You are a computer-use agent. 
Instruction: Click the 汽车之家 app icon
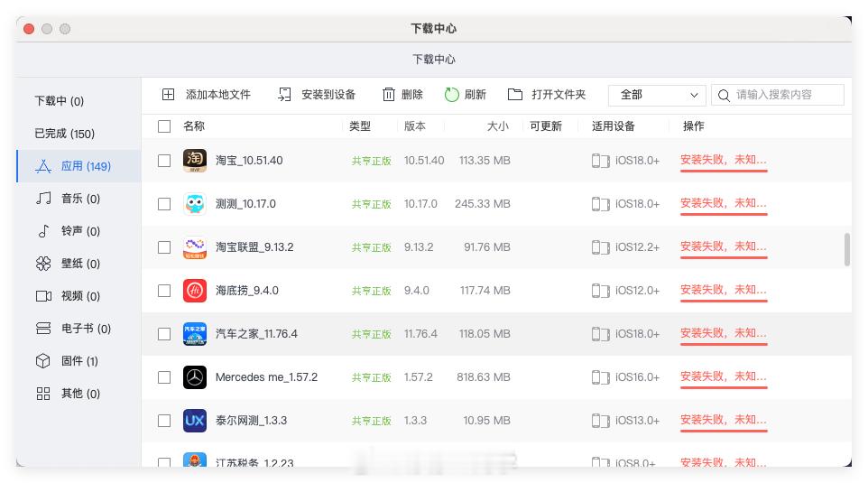point(195,334)
